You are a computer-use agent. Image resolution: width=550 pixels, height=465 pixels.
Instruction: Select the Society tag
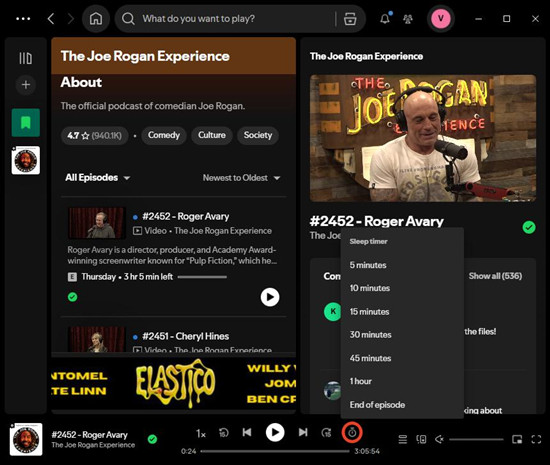258,135
